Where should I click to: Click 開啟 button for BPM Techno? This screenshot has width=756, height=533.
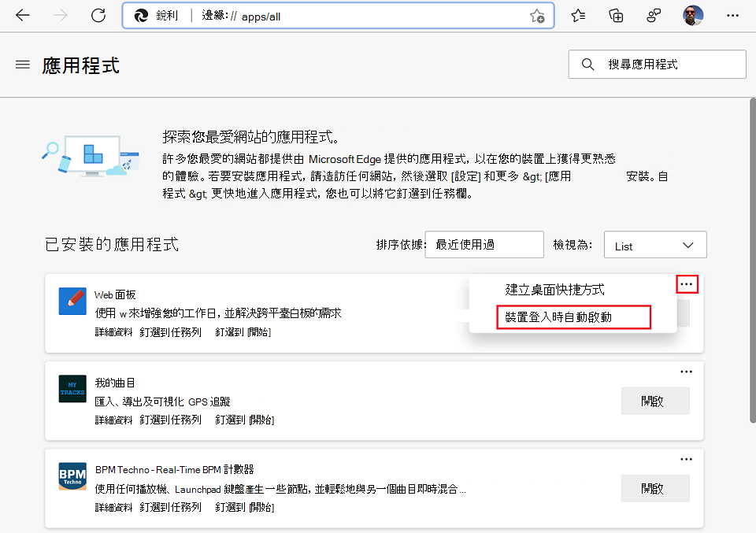point(655,489)
